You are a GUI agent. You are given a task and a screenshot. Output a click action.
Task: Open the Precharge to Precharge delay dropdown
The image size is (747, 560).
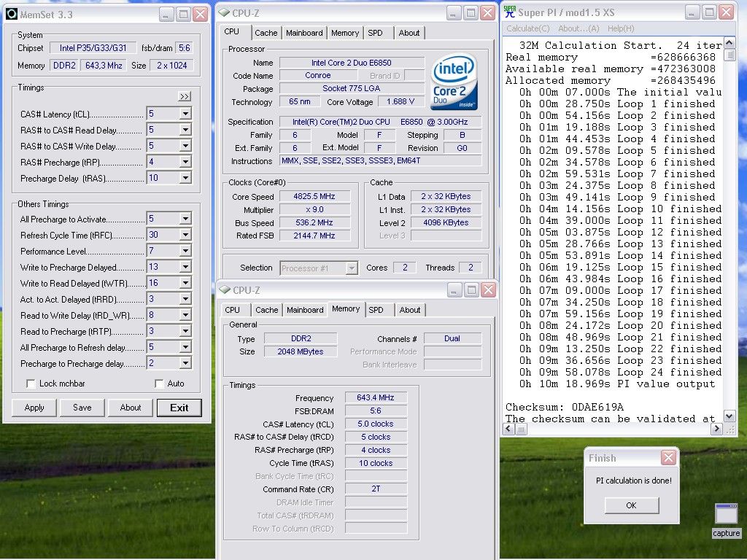click(x=185, y=363)
